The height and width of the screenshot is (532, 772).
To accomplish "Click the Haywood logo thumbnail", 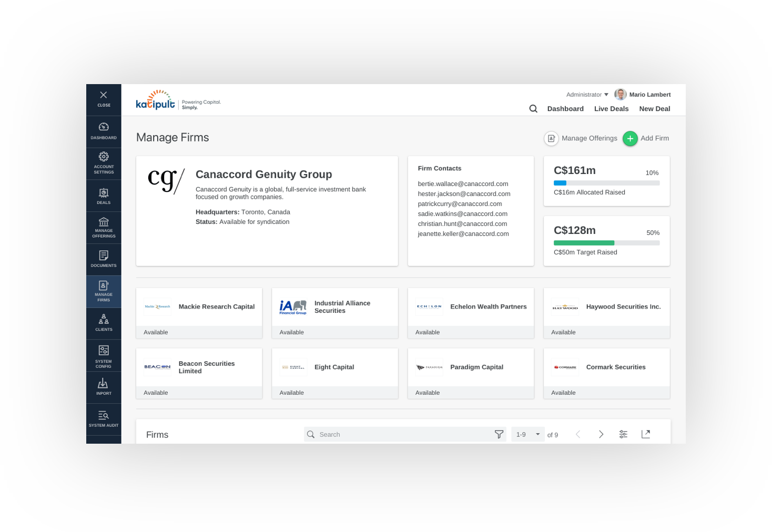I will (565, 306).
